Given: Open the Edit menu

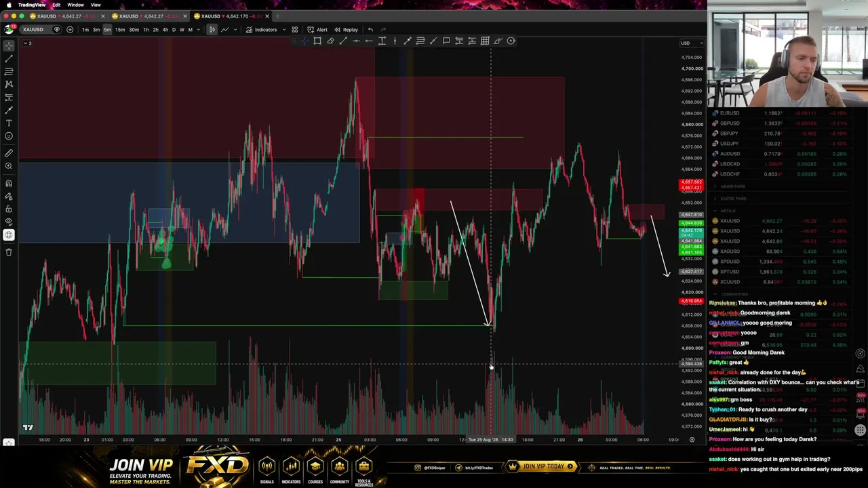Looking at the screenshot, I should click(56, 5).
